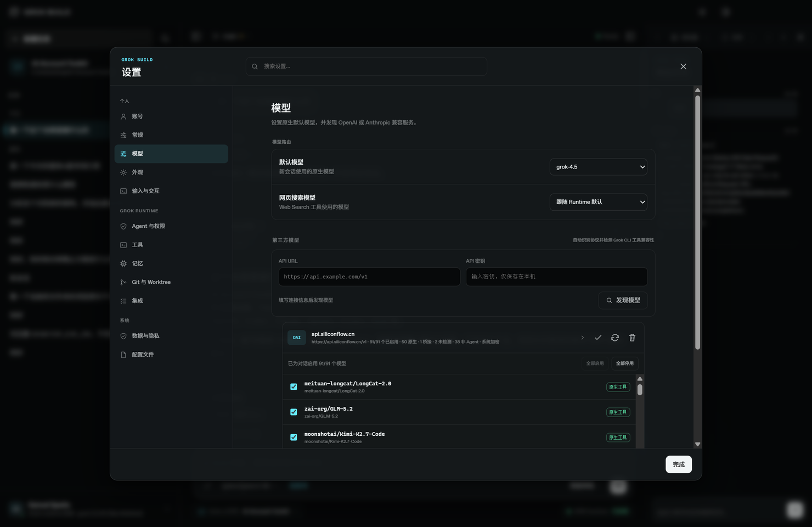Focus the 搜索设置 search field
Viewport: 812px width, 527px height.
pyautogui.click(x=366, y=66)
